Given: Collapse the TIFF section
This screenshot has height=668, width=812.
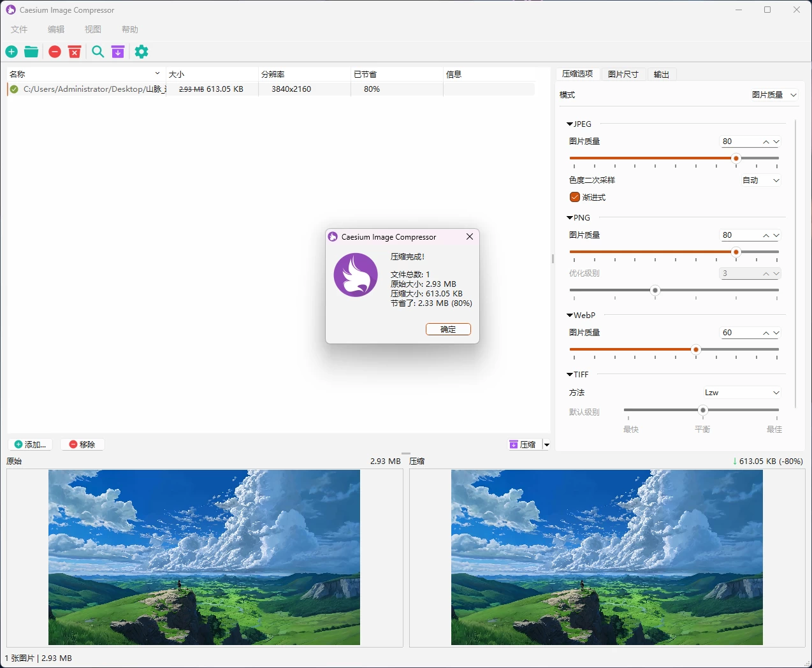Looking at the screenshot, I should click(569, 374).
